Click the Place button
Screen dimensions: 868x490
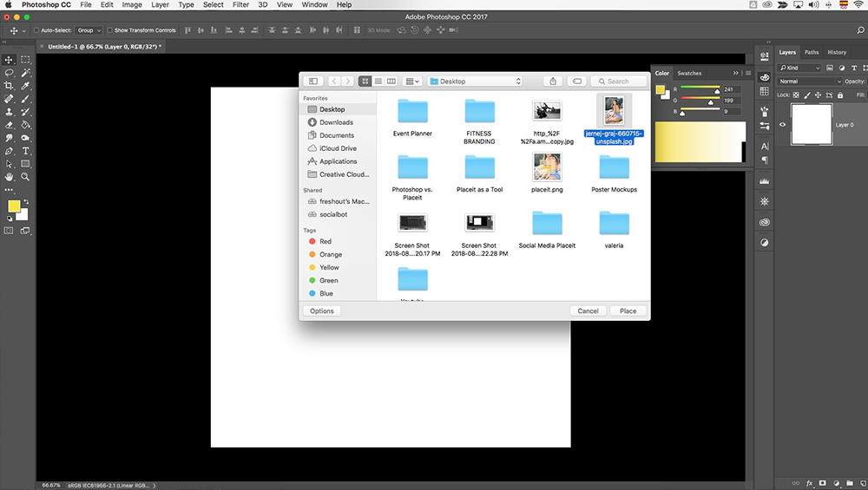pos(628,310)
